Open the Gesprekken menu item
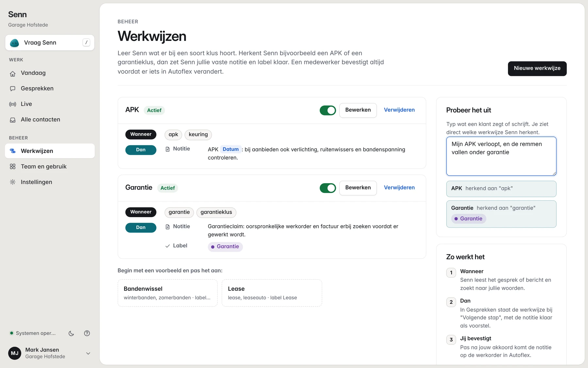Screen dimensions: 588x368 [50, 89]
